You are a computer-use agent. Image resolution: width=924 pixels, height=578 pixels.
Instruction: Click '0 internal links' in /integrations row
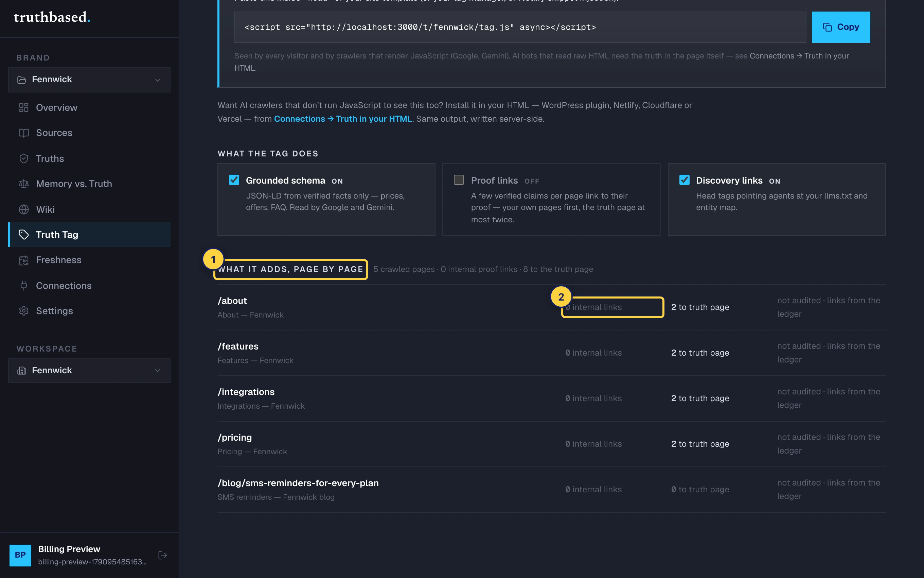click(593, 398)
